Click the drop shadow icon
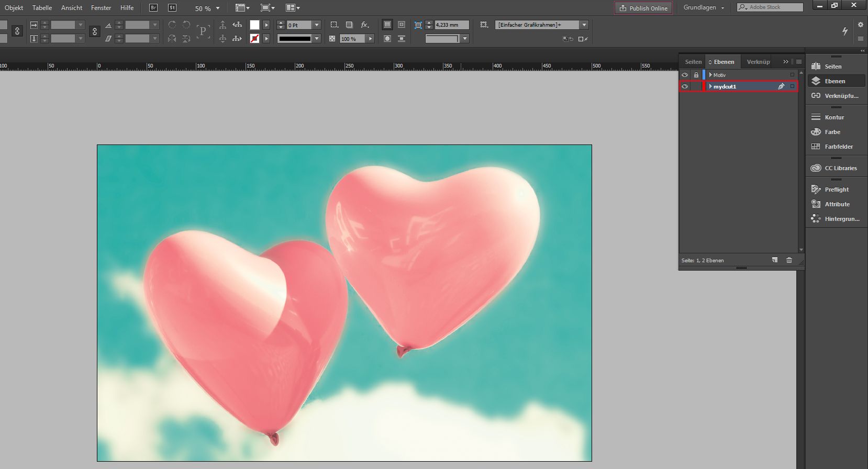 [349, 25]
